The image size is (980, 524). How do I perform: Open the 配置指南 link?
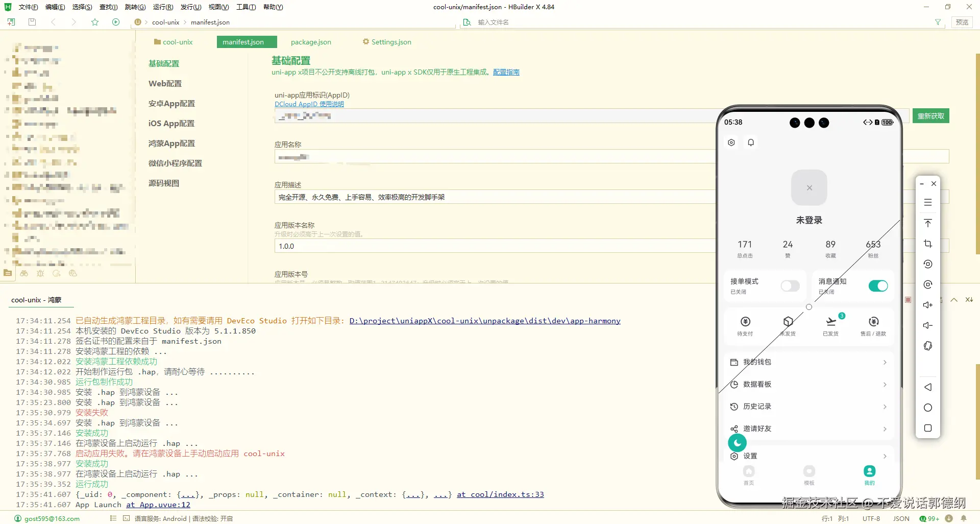point(506,72)
